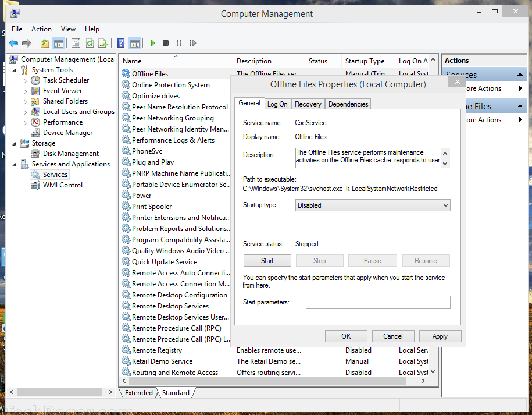
Task: Switch to the Log On tab
Action: pyautogui.click(x=277, y=104)
